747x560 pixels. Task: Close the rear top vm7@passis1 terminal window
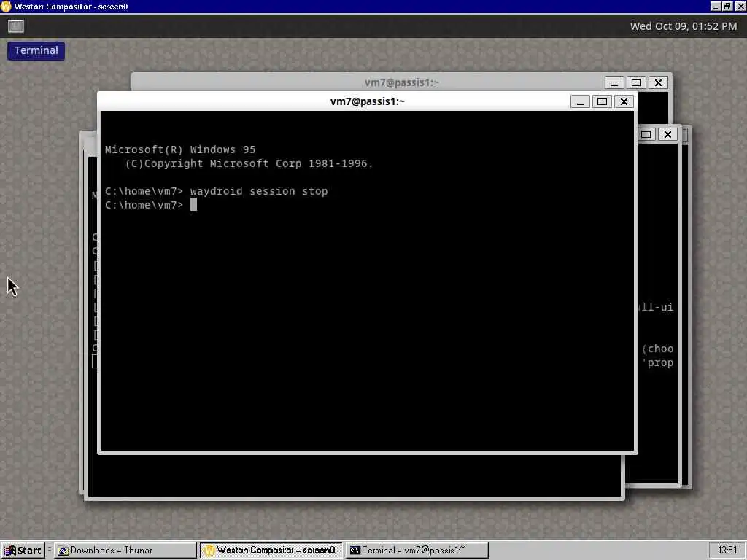click(x=659, y=82)
